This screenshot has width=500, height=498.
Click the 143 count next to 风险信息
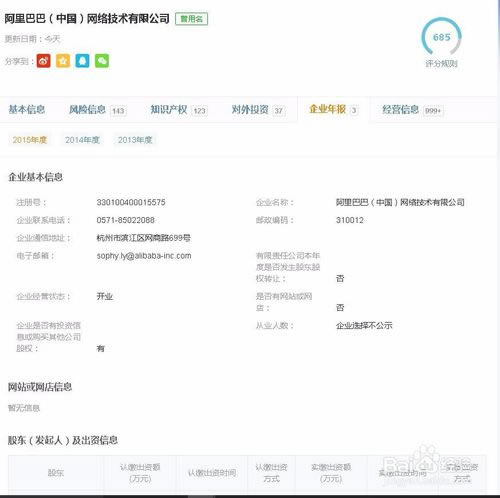pyautogui.click(x=118, y=111)
